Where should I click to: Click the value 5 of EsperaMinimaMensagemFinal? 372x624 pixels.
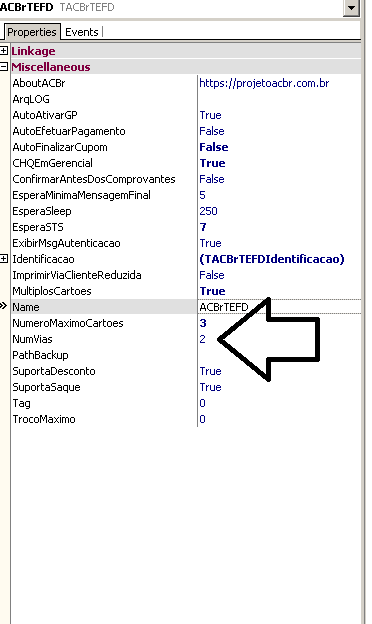click(x=203, y=195)
